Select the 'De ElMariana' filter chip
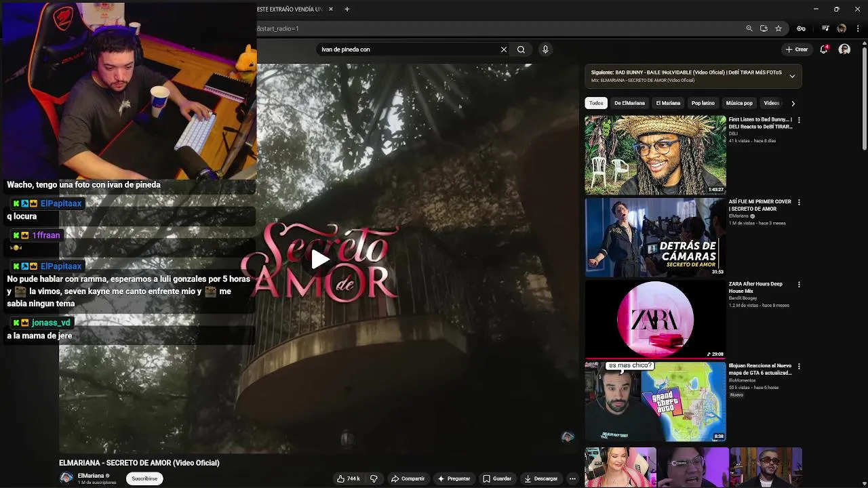 tap(629, 103)
